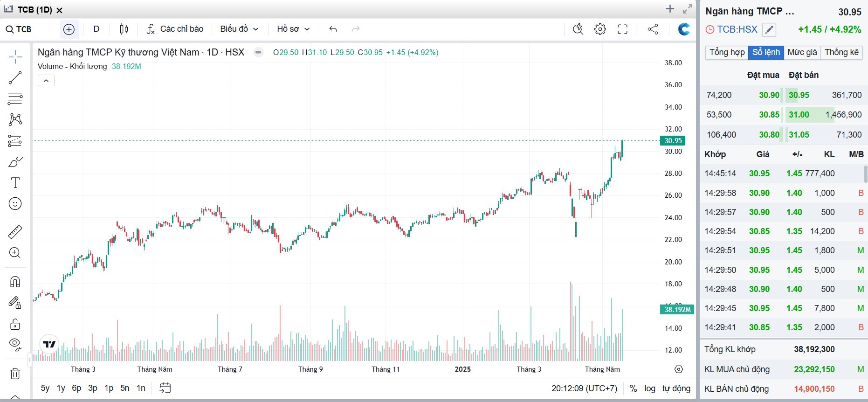This screenshot has height=402, width=868.
Task: Toggle the symbol status grey pill
Action: pos(258,52)
